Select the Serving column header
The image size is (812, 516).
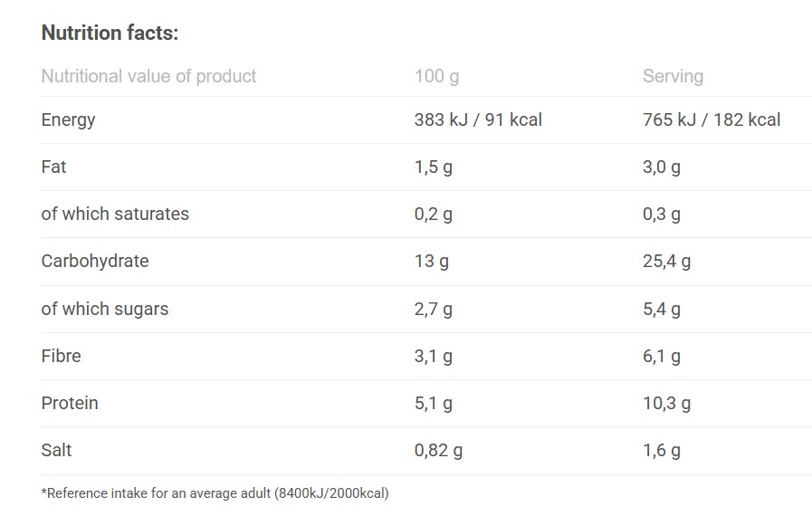tap(673, 76)
